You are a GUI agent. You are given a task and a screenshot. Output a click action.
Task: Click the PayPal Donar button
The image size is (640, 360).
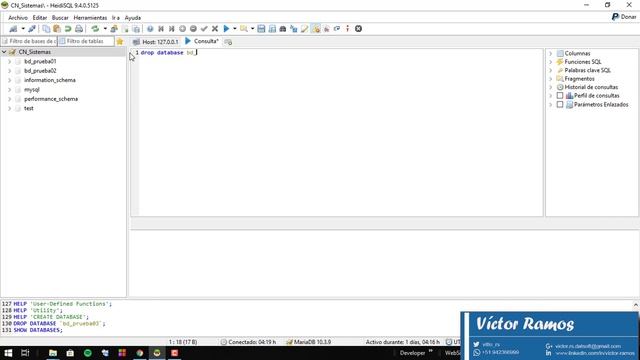(624, 17)
